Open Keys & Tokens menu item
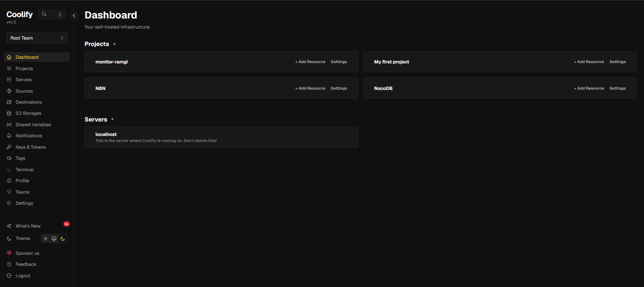Screen dimensions: 644x287 coord(37,147)
